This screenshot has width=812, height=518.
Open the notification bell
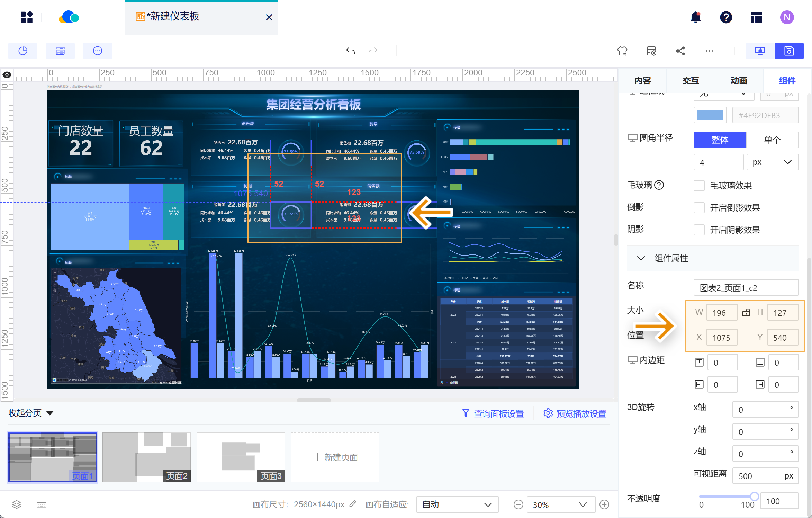click(695, 17)
